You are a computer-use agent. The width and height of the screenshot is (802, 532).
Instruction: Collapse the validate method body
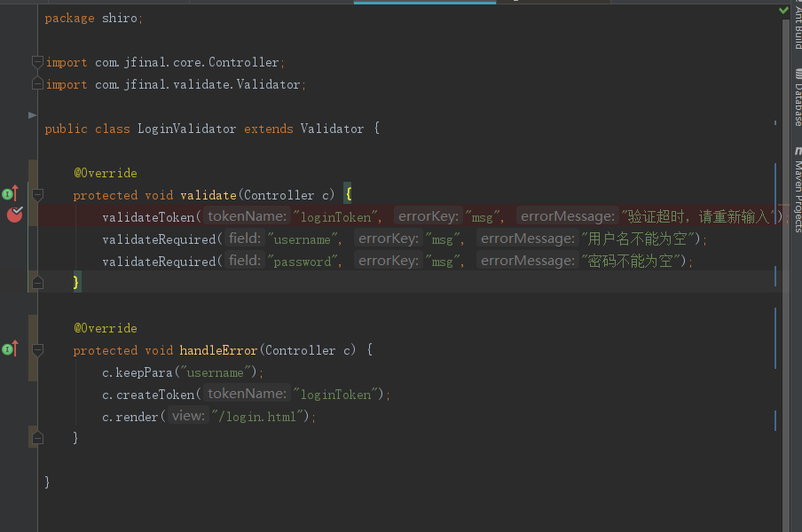(x=37, y=194)
